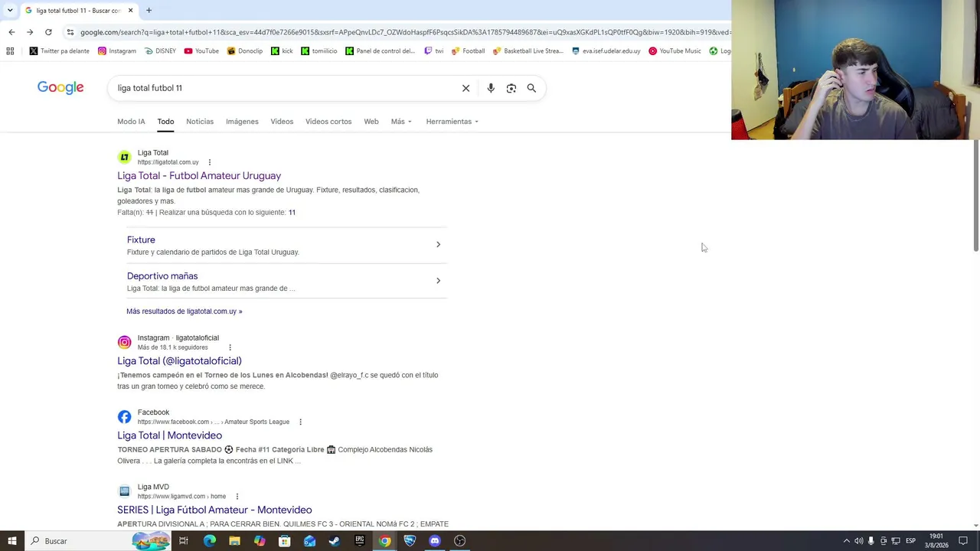
Task: Open more options for Facebook result
Action: 300,422
